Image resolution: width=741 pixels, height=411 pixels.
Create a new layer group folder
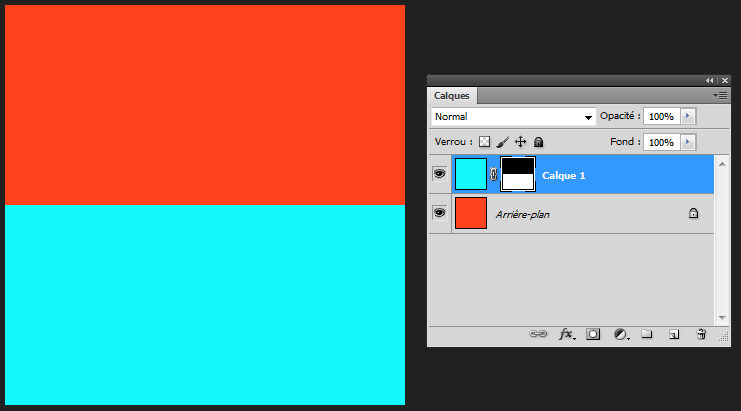[646, 334]
